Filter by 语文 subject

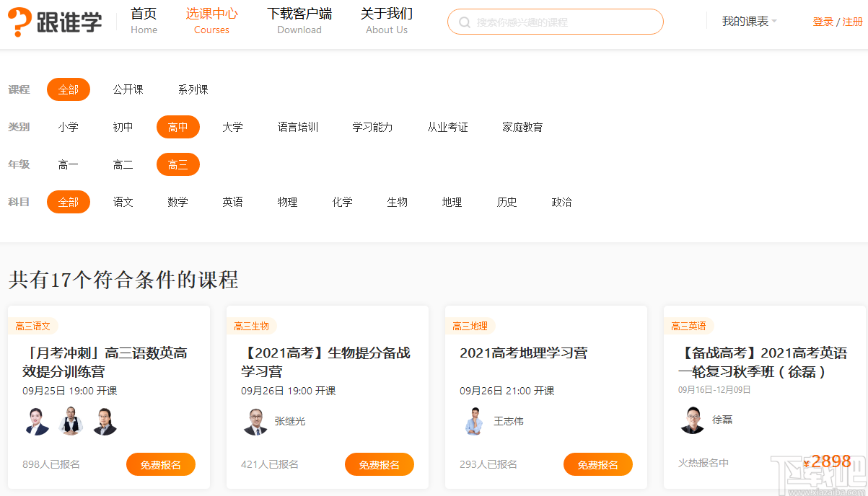[123, 202]
